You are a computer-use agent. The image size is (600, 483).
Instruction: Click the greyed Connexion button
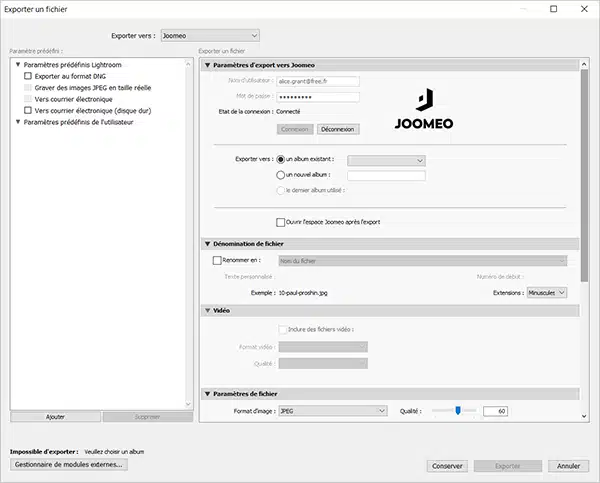coord(295,129)
